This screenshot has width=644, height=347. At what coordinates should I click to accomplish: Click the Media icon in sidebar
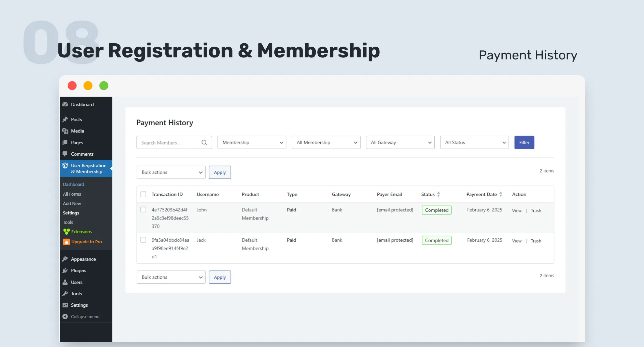pos(65,131)
